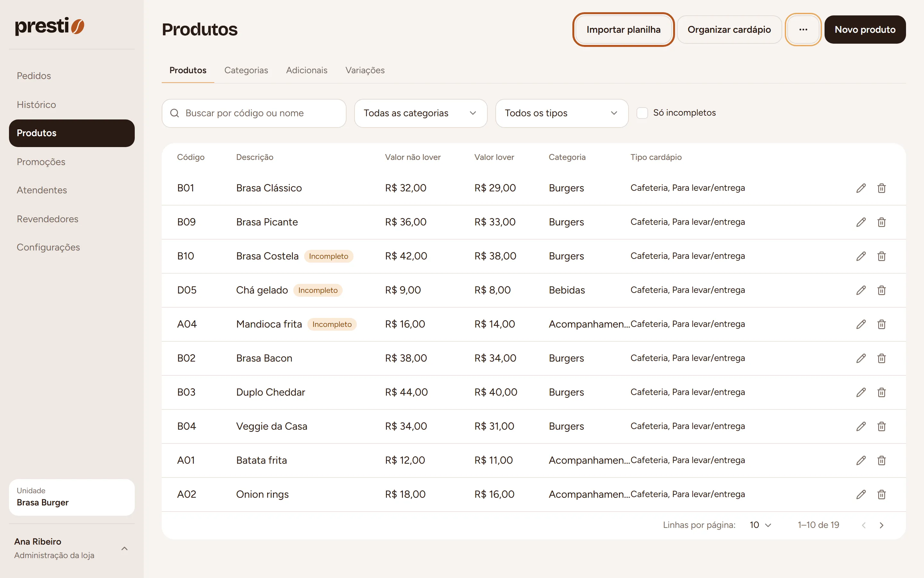This screenshot has width=924, height=578.
Task: Edit the Brasa Costela product
Action: (860, 256)
